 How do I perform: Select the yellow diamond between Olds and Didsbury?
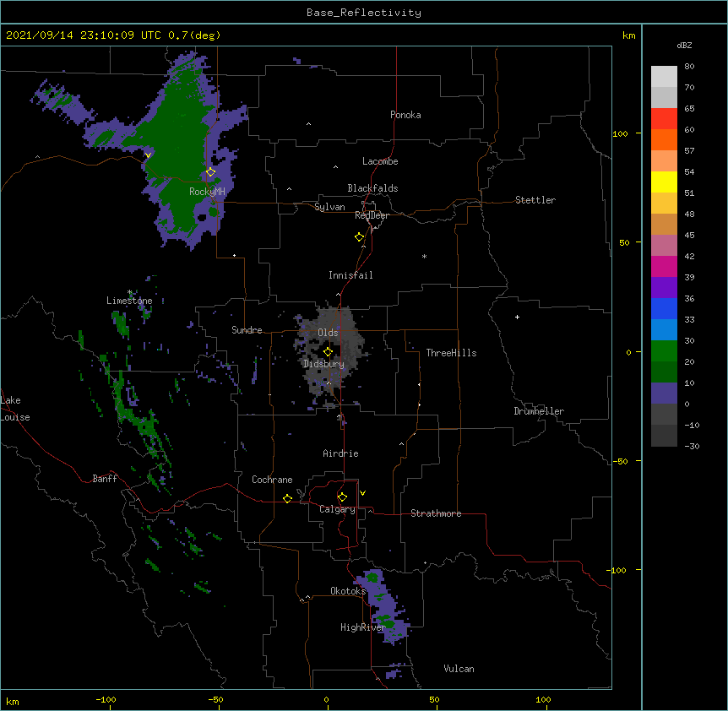pyautogui.click(x=328, y=352)
